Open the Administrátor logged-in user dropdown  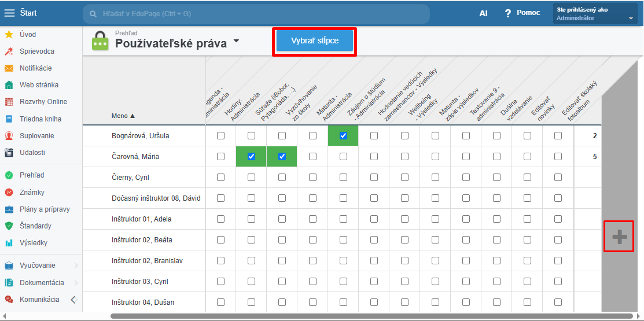(x=631, y=19)
